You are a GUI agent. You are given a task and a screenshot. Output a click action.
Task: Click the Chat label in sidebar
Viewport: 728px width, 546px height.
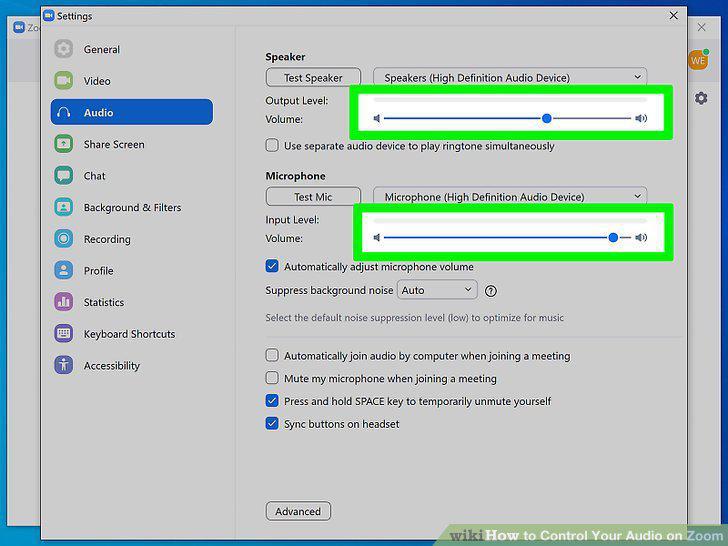click(x=94, y=176)
